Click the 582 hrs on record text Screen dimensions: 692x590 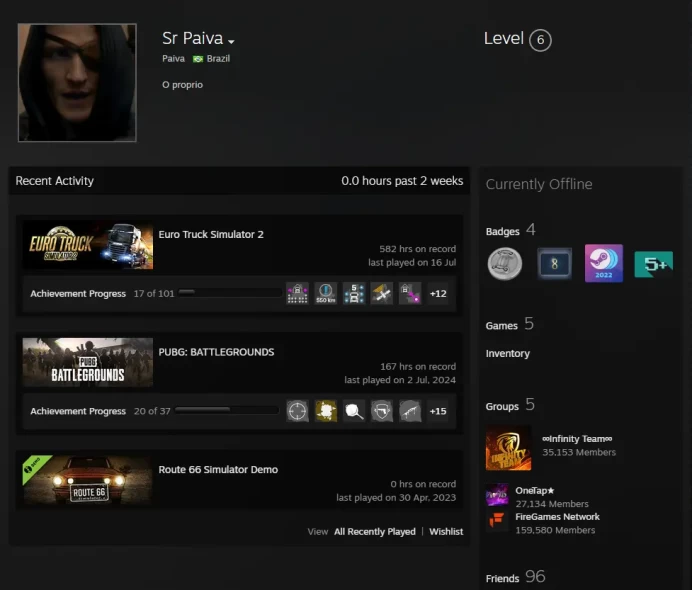coord(417,249)
